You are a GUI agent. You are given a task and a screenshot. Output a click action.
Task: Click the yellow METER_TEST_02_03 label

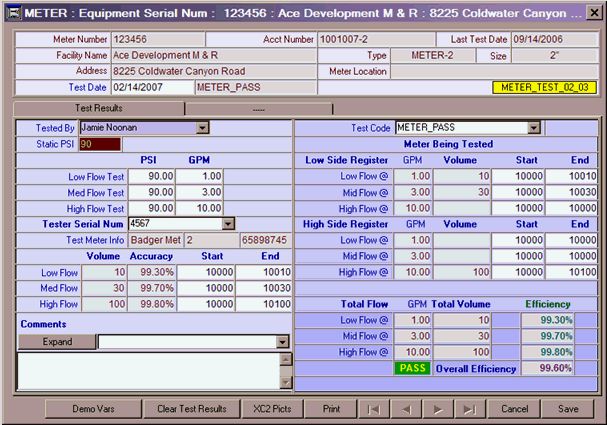pos(549,88)
